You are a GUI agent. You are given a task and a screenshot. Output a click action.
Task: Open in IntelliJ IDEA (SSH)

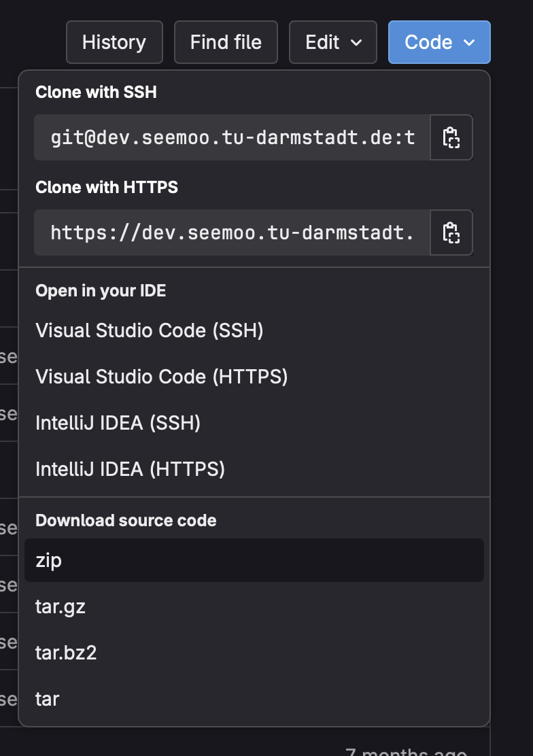tap(118, 423)
